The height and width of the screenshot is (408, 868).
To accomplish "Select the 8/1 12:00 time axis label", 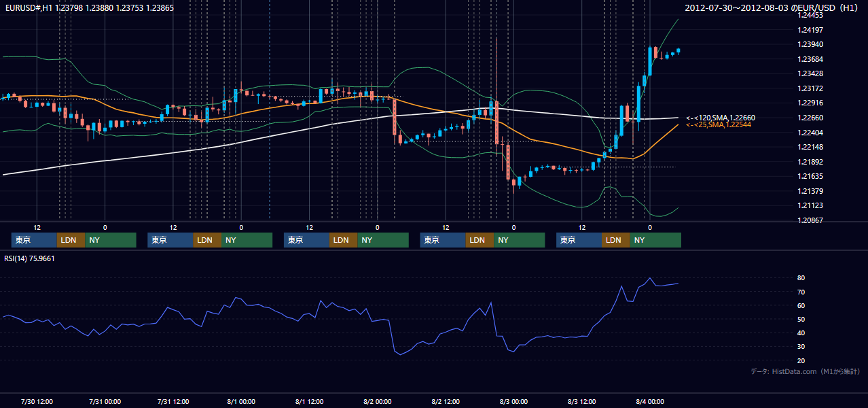I will coord(309,401).
